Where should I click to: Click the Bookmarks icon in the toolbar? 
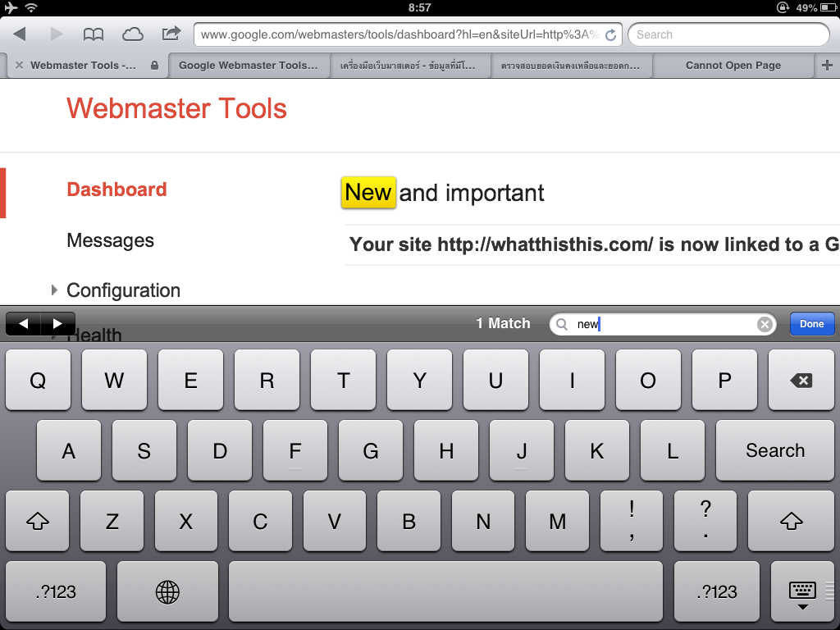click(x=93, y=34)
